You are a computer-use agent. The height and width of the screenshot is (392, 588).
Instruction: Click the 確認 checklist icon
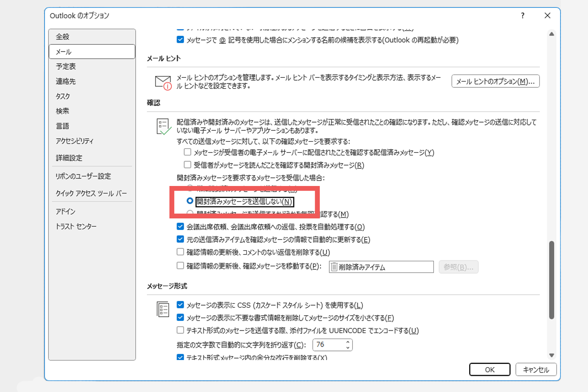[163, 126]
